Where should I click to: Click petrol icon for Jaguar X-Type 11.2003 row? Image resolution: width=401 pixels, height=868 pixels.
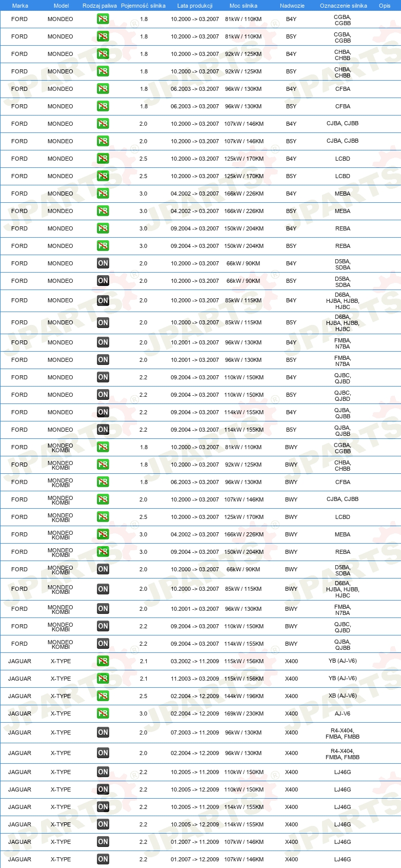point(103,679)
